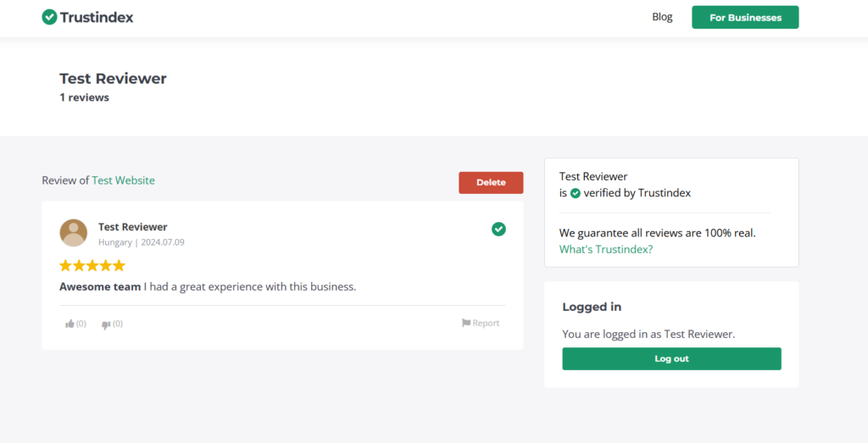Click the first yellow star of the rating

(66, 265)
